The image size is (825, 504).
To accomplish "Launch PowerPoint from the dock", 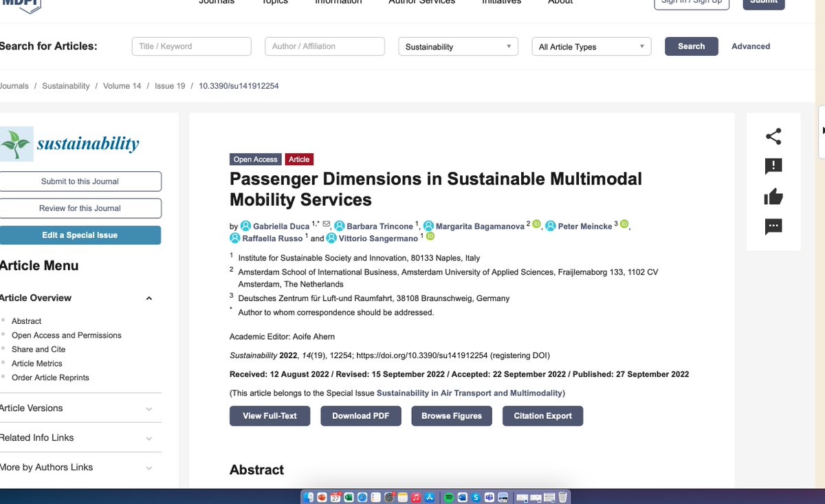I will (322, 497).
